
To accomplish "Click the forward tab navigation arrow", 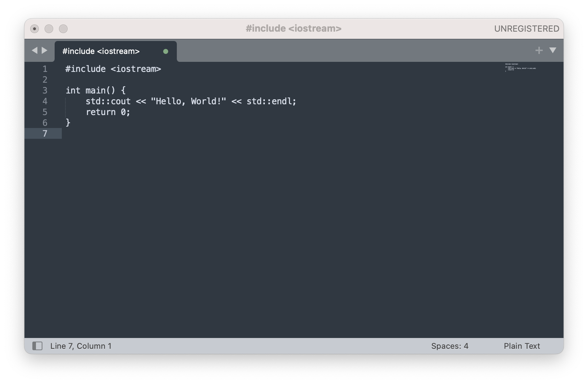I will [44, 50].
